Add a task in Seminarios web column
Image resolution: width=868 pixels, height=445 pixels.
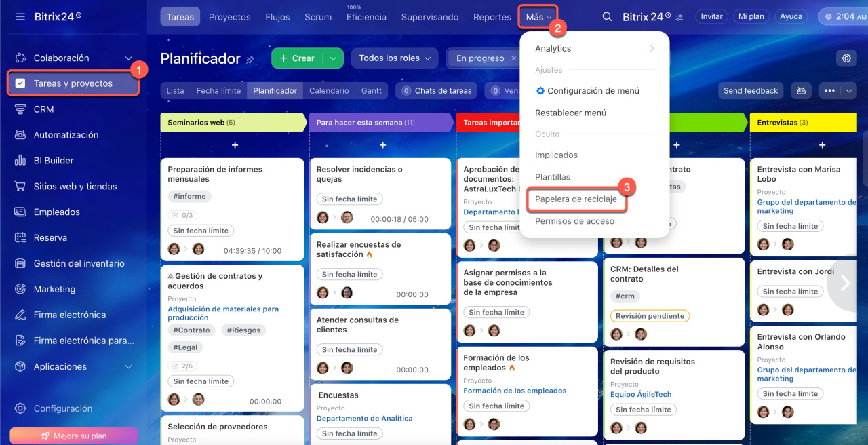click(x=235, y=145)
